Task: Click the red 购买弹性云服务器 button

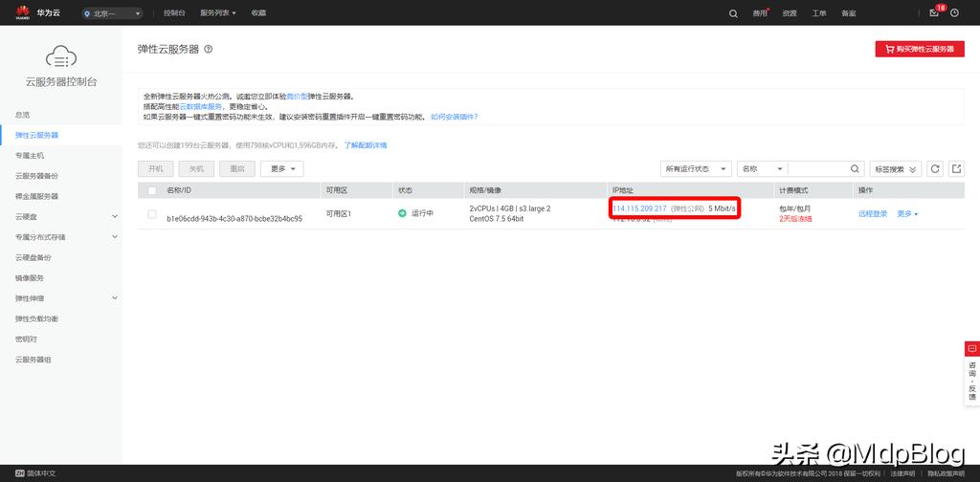Action: [x=920, y=49]
